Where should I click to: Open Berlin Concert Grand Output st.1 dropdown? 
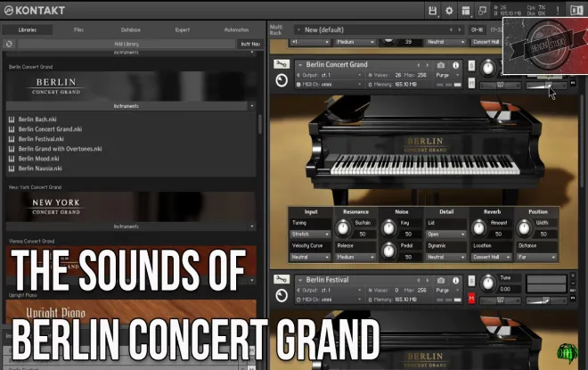coord(330,75)
